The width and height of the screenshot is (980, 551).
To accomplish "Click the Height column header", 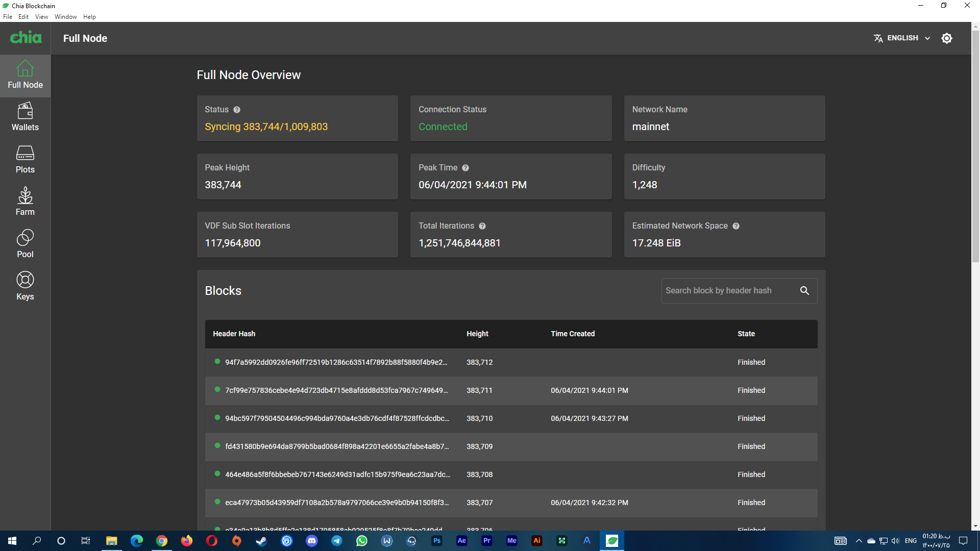I will coord(477,334).
